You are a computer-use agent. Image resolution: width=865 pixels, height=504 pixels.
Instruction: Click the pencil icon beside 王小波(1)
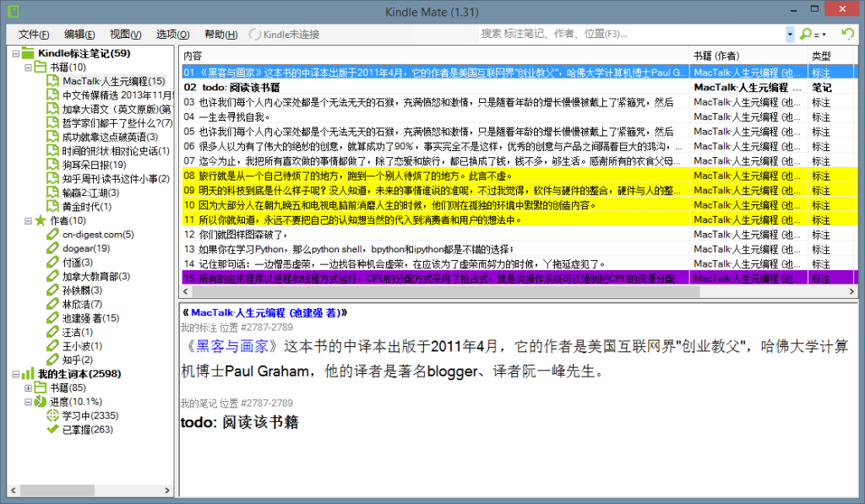click(52, 346)
